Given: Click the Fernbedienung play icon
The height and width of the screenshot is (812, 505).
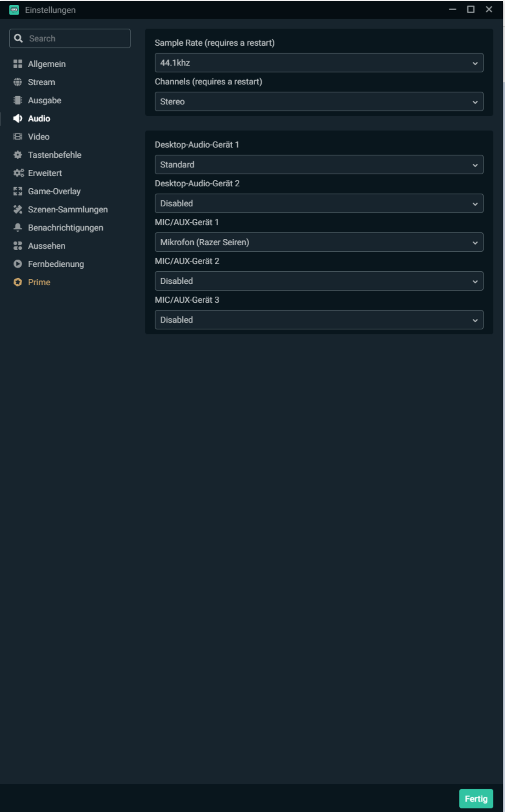Looking at the screenshot, I should (18, 264).
